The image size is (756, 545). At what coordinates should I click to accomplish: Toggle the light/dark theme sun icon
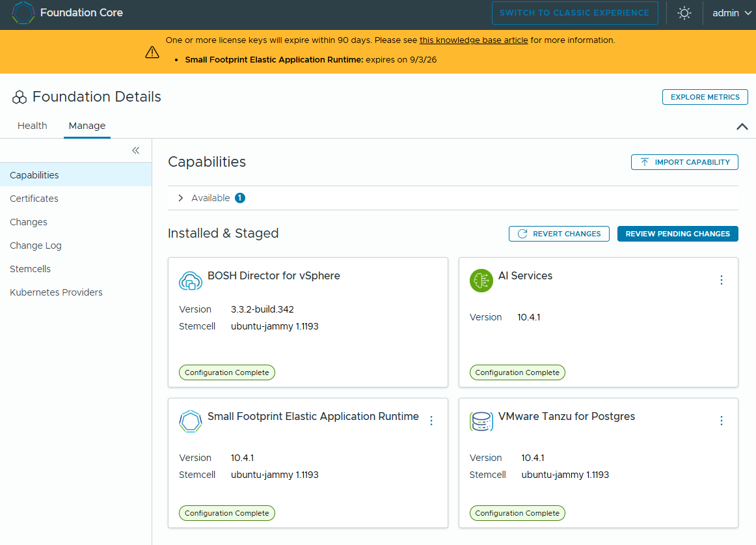click(684, 13)
